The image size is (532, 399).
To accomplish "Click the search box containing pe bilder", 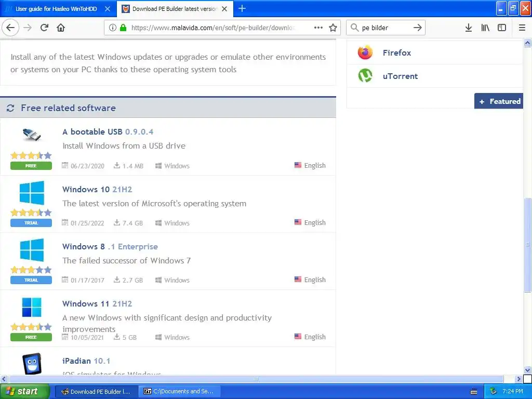I will (x=386, y=28).
